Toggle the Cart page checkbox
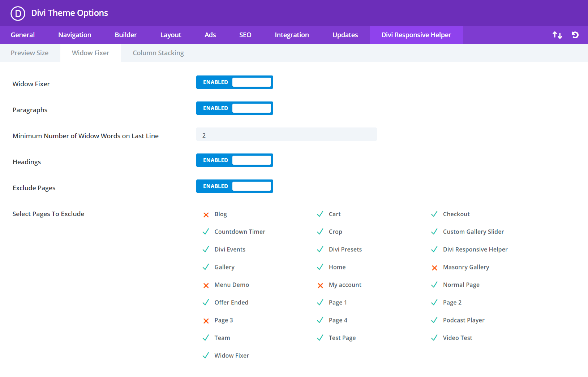The image size is (588, 377). (x=320, y=214)
